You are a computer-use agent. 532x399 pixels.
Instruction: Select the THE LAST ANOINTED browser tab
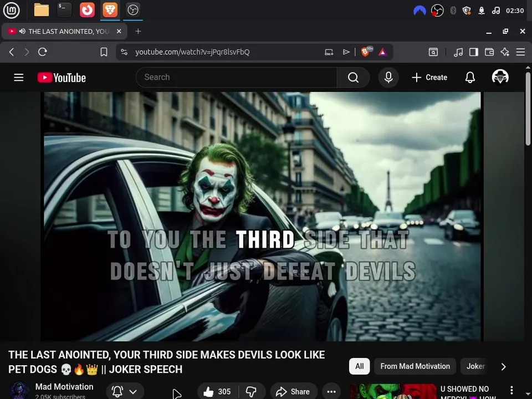pyautogui.click(x=64, y=31)
